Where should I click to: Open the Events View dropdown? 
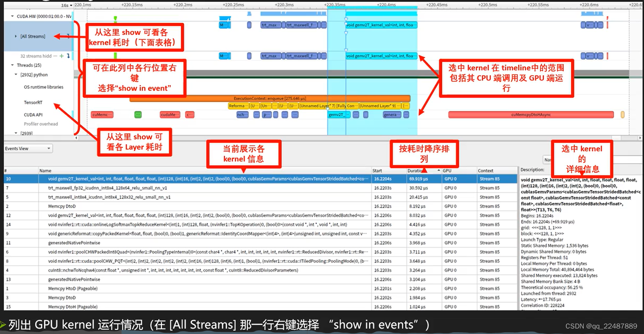coord(28,149)
